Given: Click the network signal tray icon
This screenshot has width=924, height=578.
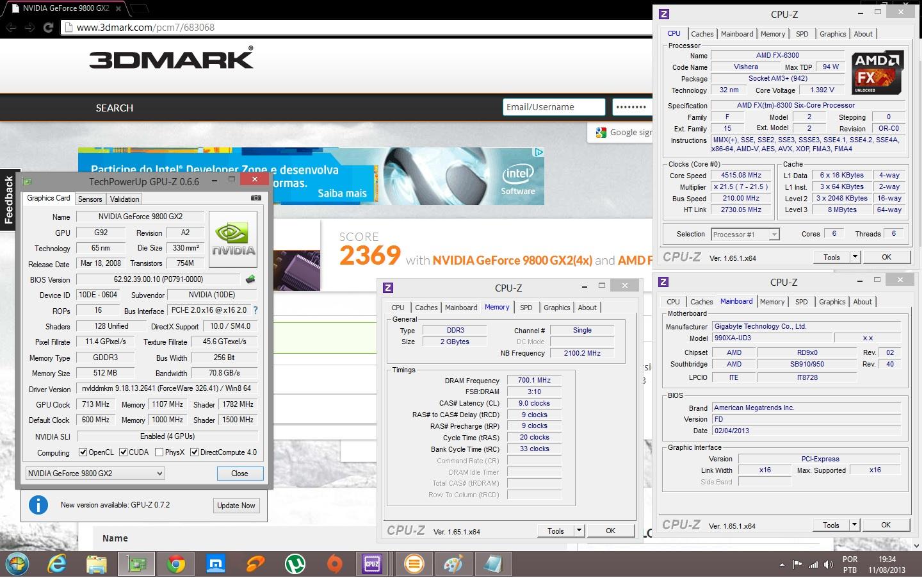Looking at the screenshot, I should coord(813,565).
